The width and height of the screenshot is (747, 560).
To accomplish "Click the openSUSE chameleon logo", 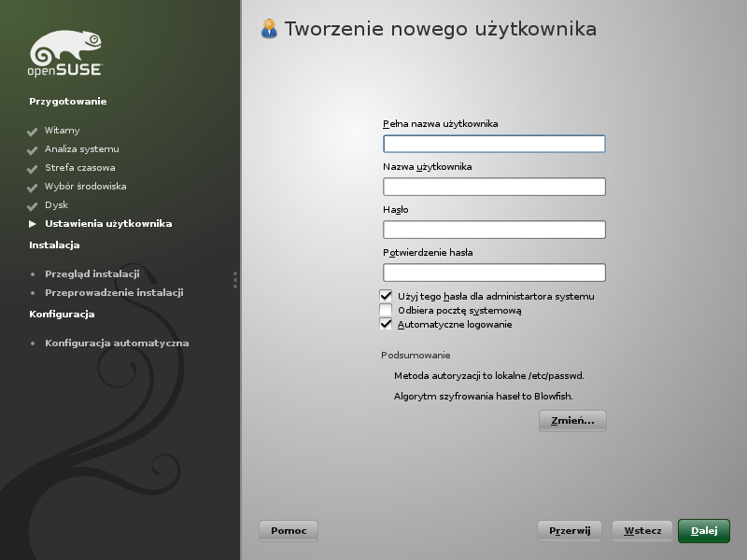I will (x=65, y=53).
